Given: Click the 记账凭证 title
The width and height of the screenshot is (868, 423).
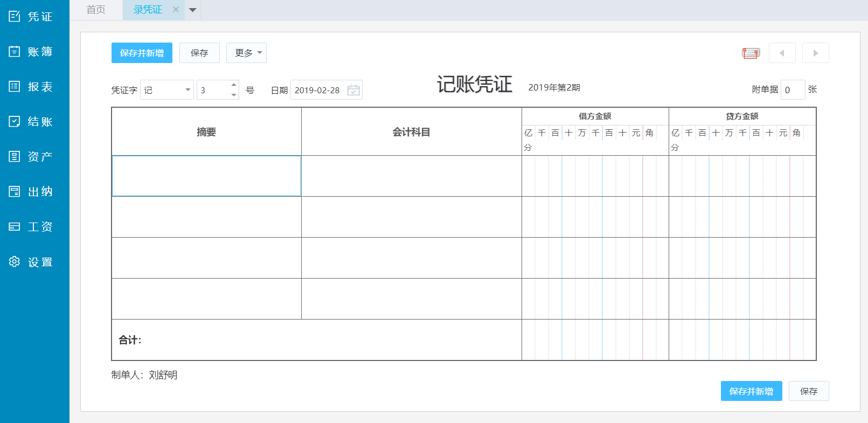Looking at the screenshot, I should [474, 85].
